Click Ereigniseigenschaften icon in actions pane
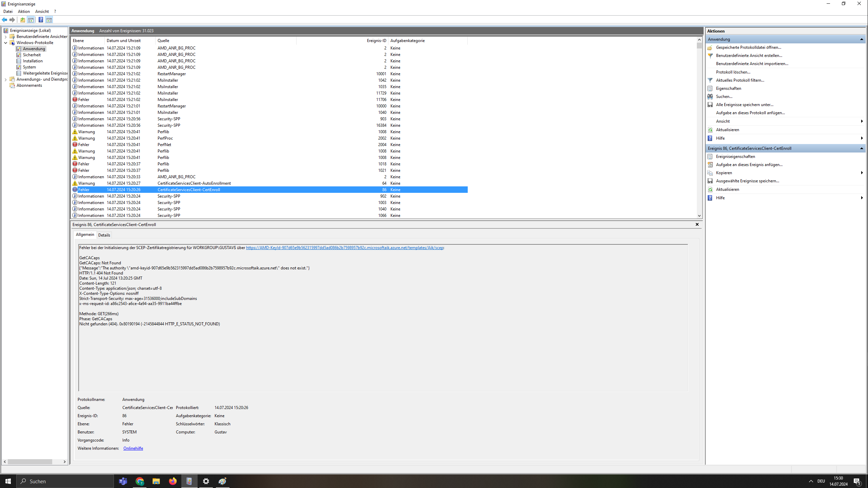The width and height of the screenshot is (868, 488). (710, 157)
